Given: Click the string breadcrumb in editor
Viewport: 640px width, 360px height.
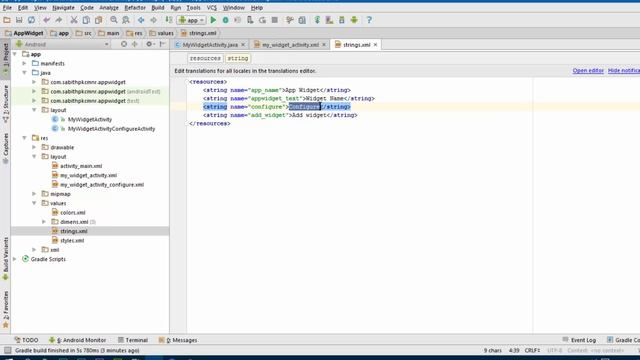Looking at the screenshot, I should coord(238,58).
